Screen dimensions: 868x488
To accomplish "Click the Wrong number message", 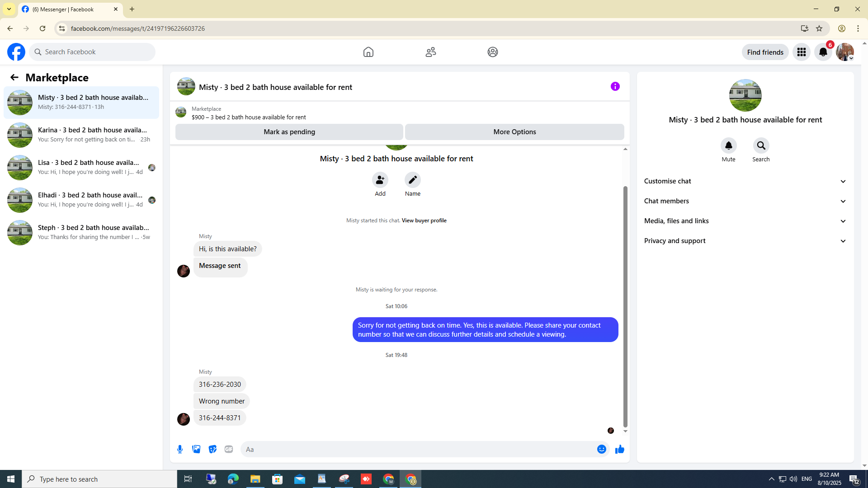I will (222, 401).
